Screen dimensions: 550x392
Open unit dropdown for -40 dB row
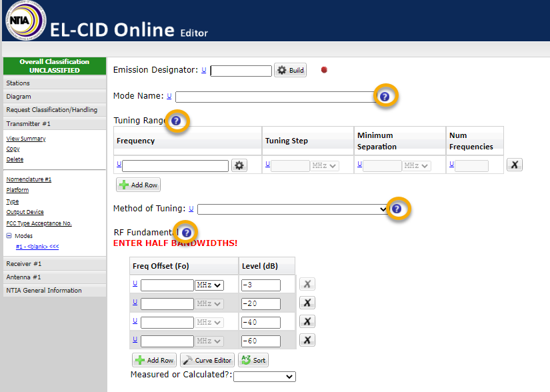209,322
